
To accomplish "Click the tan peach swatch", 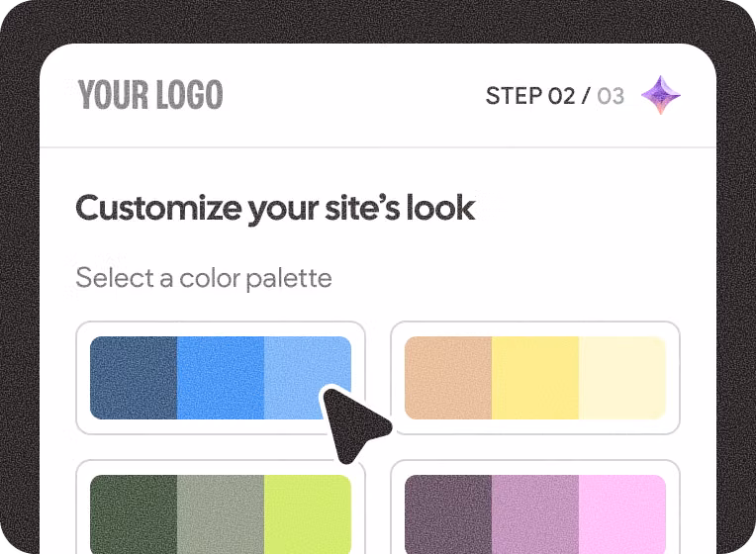I will [448, 377].
